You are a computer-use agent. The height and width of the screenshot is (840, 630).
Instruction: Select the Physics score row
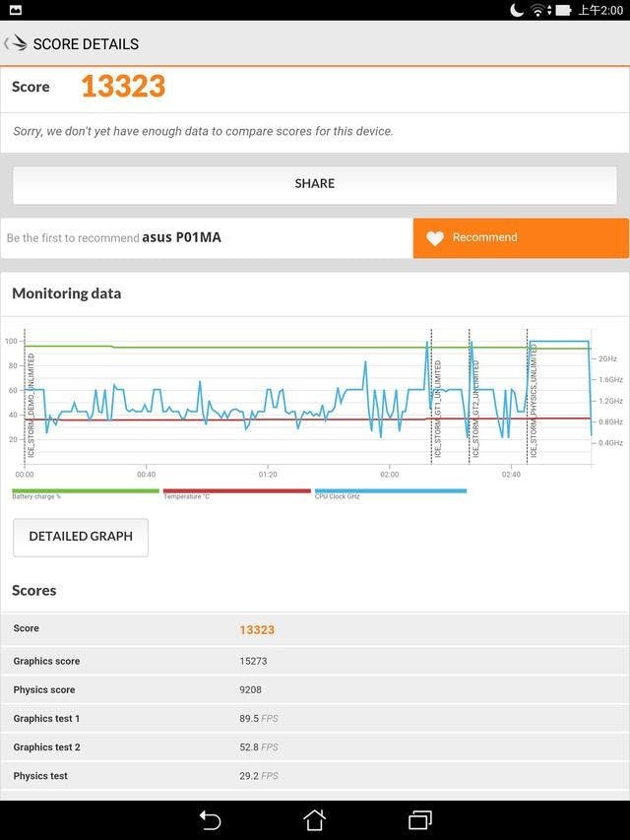click(315, 689)
